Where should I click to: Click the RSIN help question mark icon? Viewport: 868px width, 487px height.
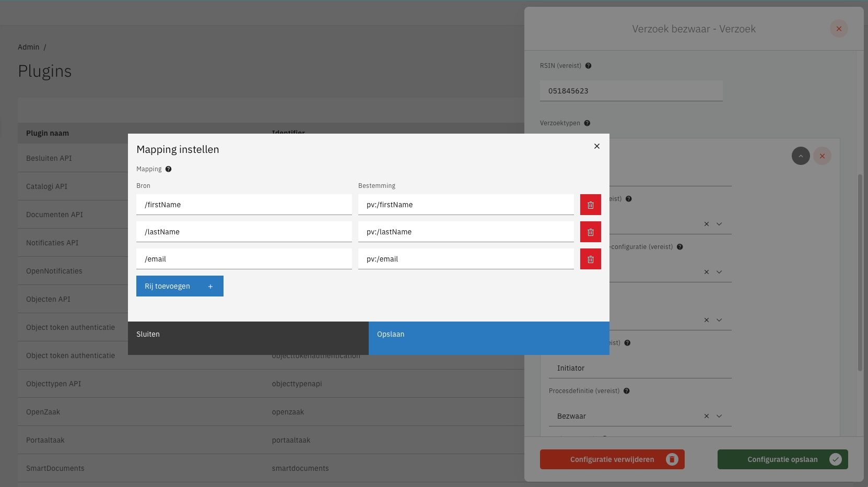pyautogui.click(x=588, y=66)
